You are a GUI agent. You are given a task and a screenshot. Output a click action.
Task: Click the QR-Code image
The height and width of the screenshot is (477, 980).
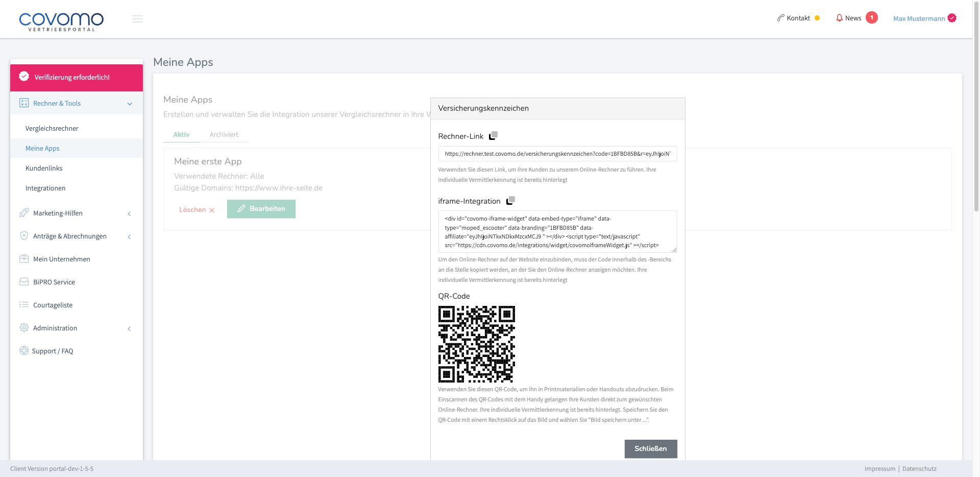point(477,344)
